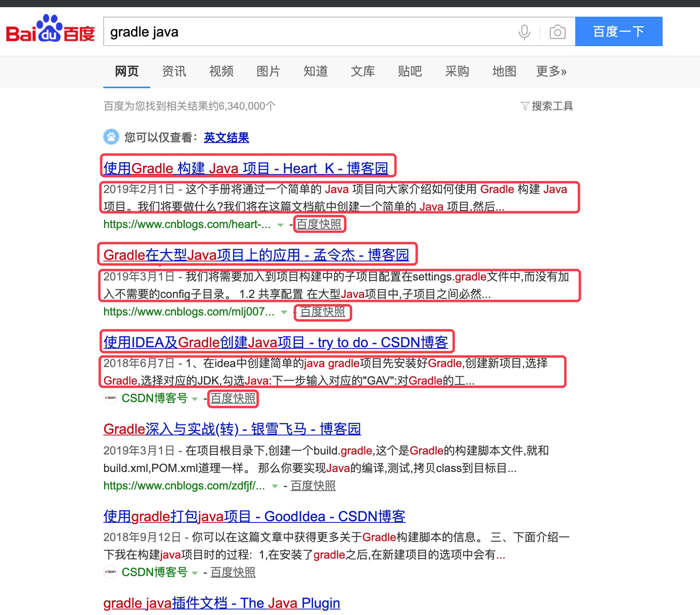Switch to the 资讯 tab
This screenshot has height=615, width=700.
click(x=174, y=72)
